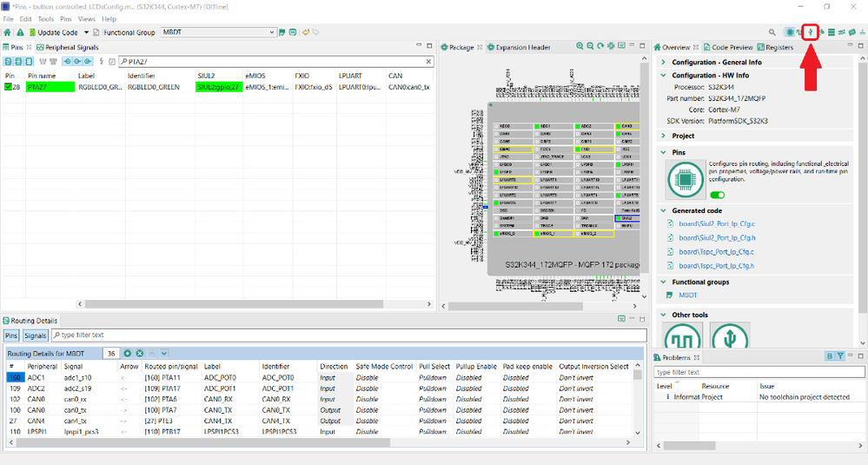Viewport: 868px width, 465px height.
Task: Switch to the Code Preview tab
Action: pos(727,47)
